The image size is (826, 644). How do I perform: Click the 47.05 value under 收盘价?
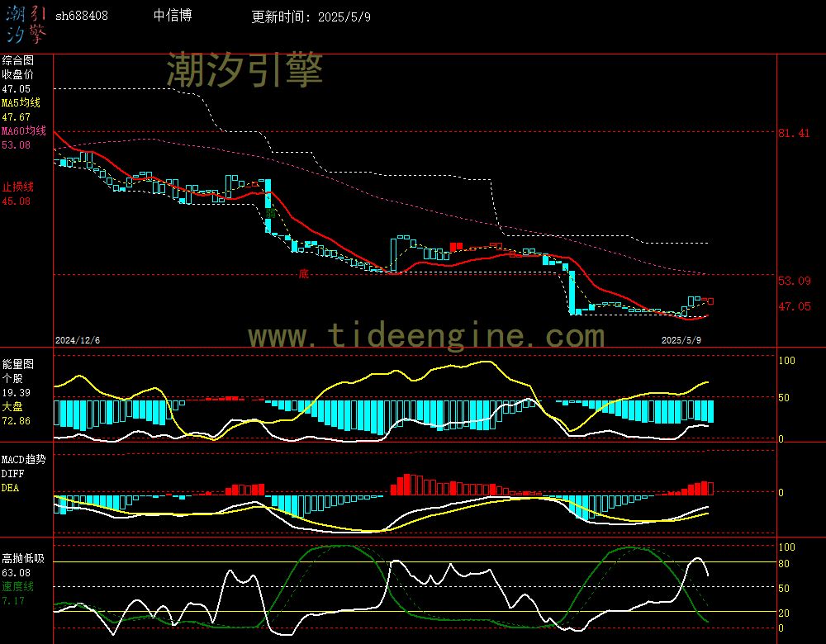tap(17, 89)
